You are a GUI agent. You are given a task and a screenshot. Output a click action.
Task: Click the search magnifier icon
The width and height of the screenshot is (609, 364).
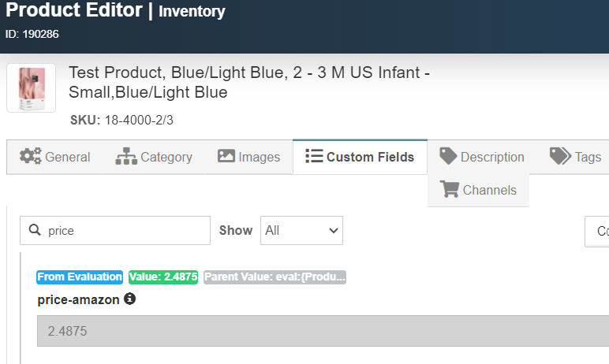click(x=35, y=231)
